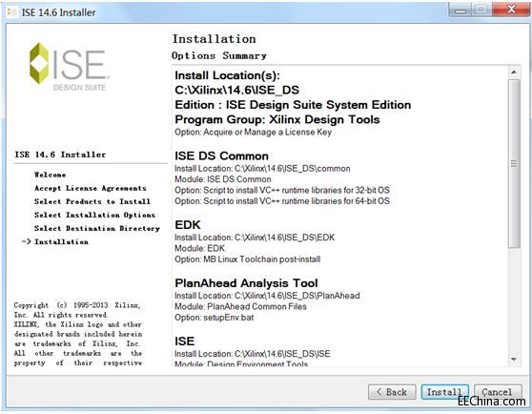Viewport: 532px width, 414px height.
Task: Click the maximize window button
Action: click(481, 10)
